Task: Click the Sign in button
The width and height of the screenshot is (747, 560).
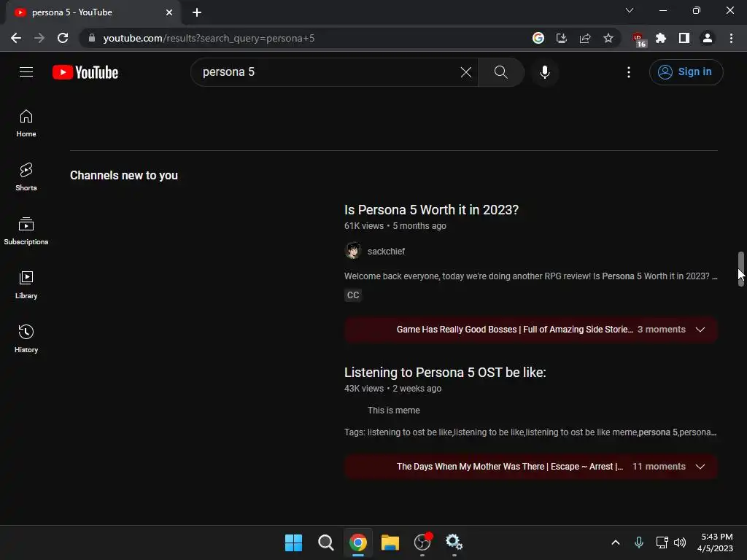Action: [686, 72]
